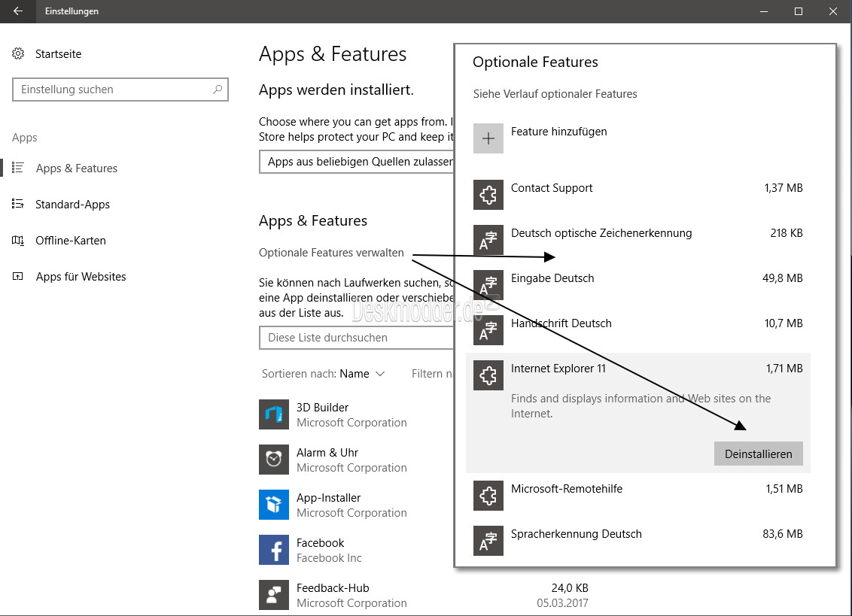Select the Eingabe Deutsch entry
Image resolution: width=852 pixels, height=616 pixels.
[x=638, y=284]
